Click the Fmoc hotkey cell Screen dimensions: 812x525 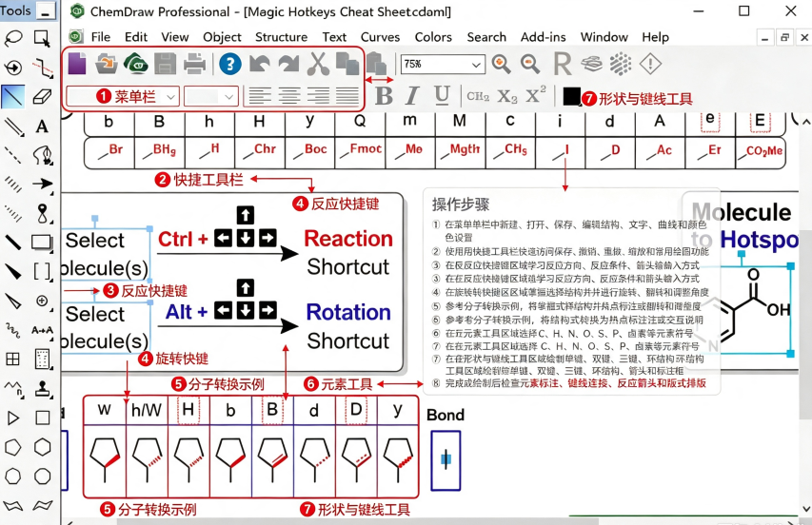coord(360,153)
